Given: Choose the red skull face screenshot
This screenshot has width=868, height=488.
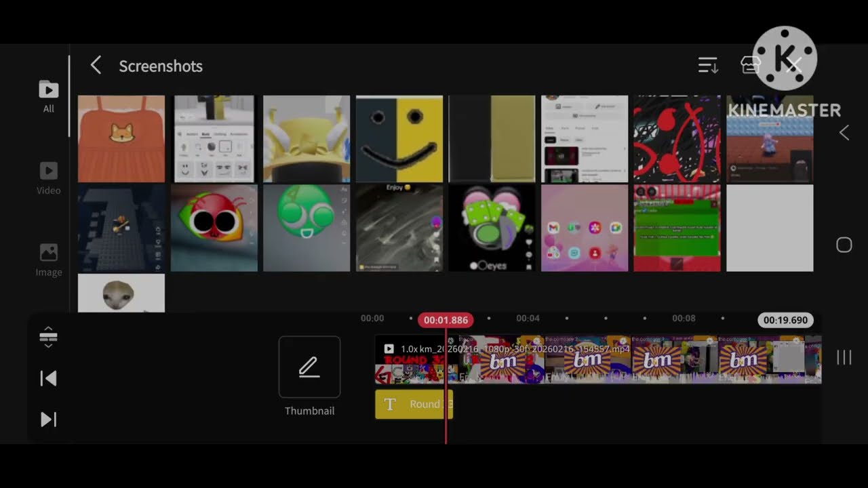Looking at the screenshot, I should tap(214, 228).
